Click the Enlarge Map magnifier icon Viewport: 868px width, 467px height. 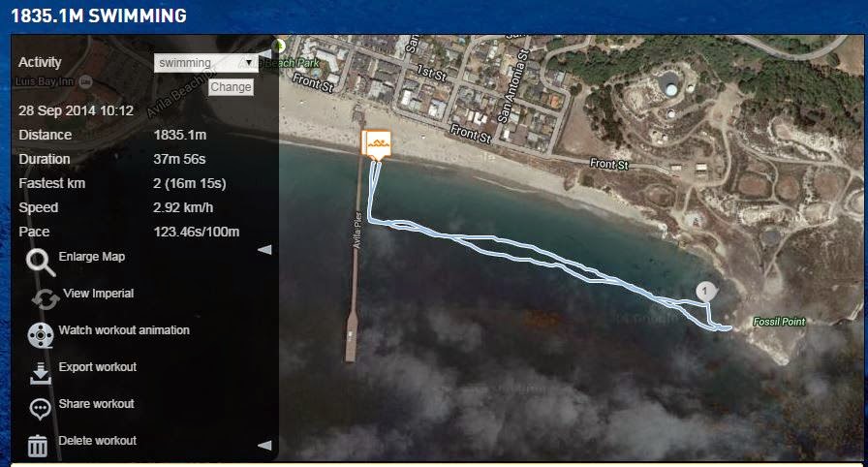[x=41, y=263]
